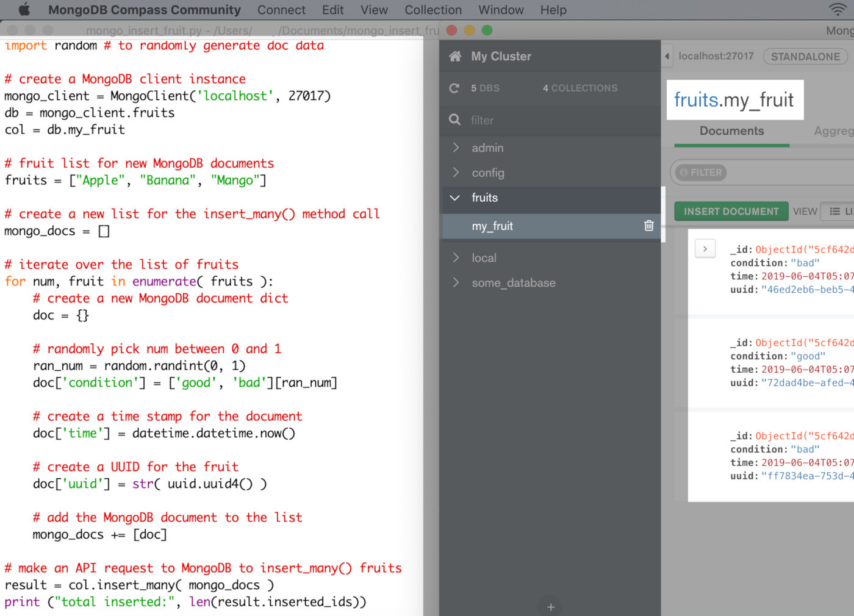The height and width of the screenshot is (616, 854).
Task: Refresh the databases list
Action: [454, 88]
